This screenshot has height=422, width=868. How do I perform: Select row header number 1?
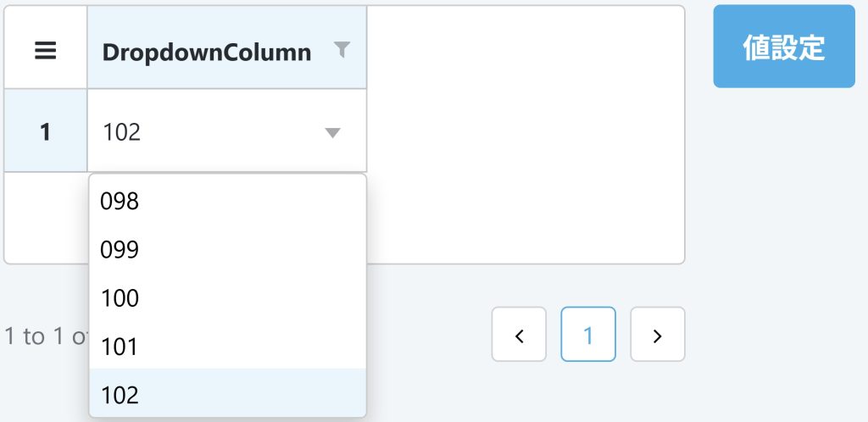46,131
